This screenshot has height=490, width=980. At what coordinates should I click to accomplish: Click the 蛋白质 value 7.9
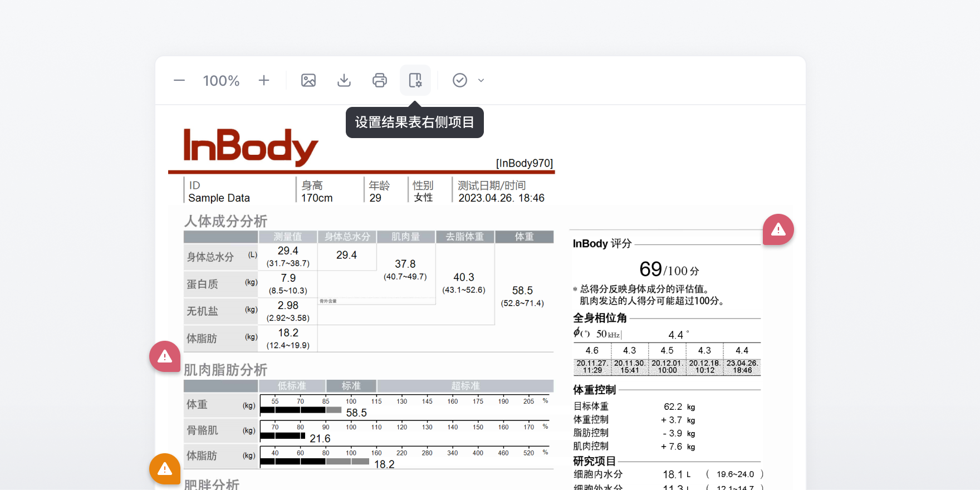click(288, 278)
